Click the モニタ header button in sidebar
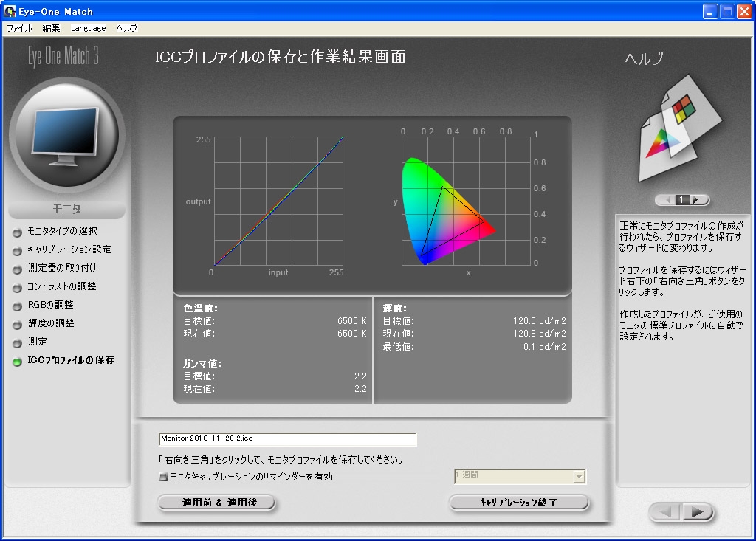Screen dimensions: 756x541 click(x=67, y=210)
